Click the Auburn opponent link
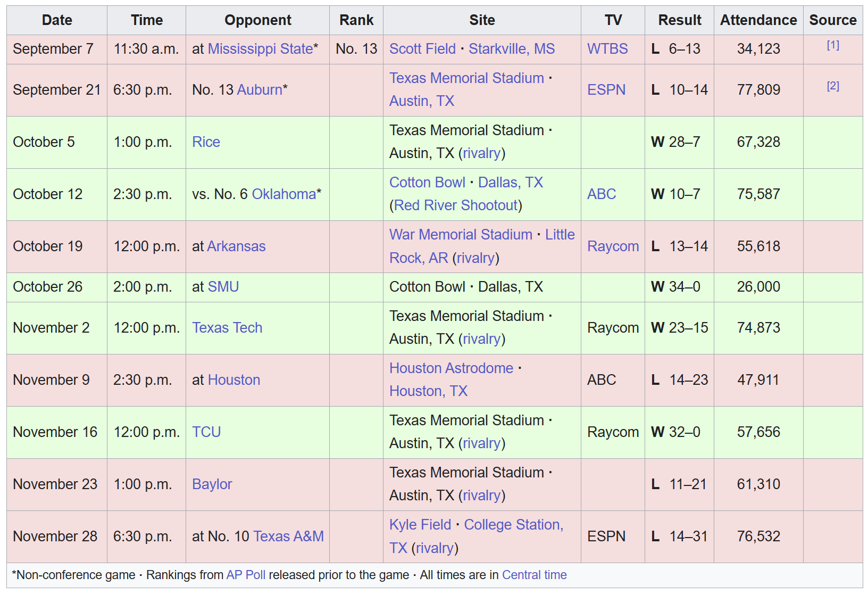This screenshot has height=594, width=868. pos(260,90)
